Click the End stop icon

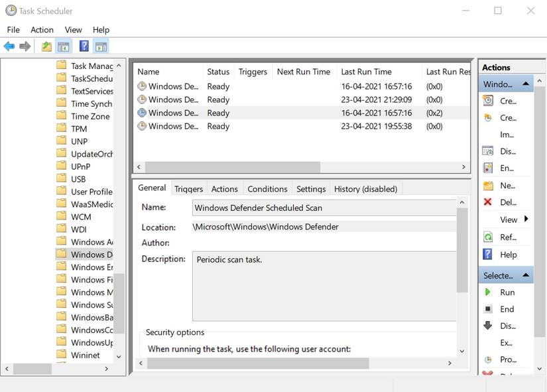click(488, 308)
